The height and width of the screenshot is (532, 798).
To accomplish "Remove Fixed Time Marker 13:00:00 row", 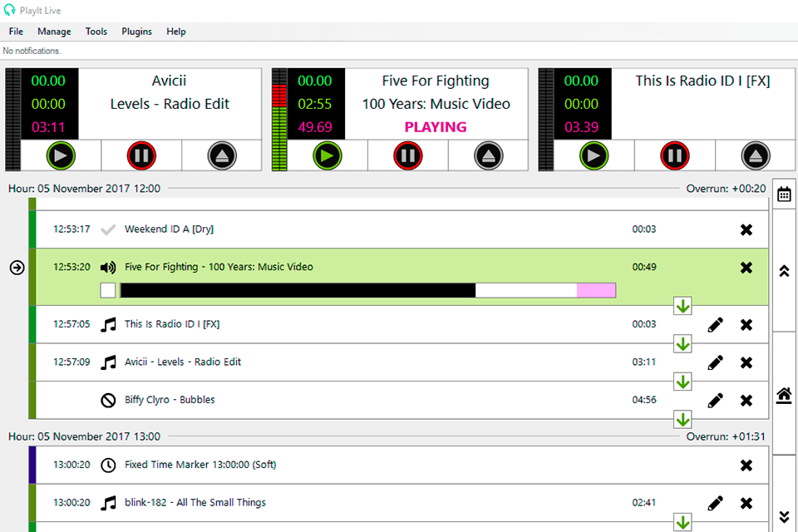I will (x=746, y=465).
